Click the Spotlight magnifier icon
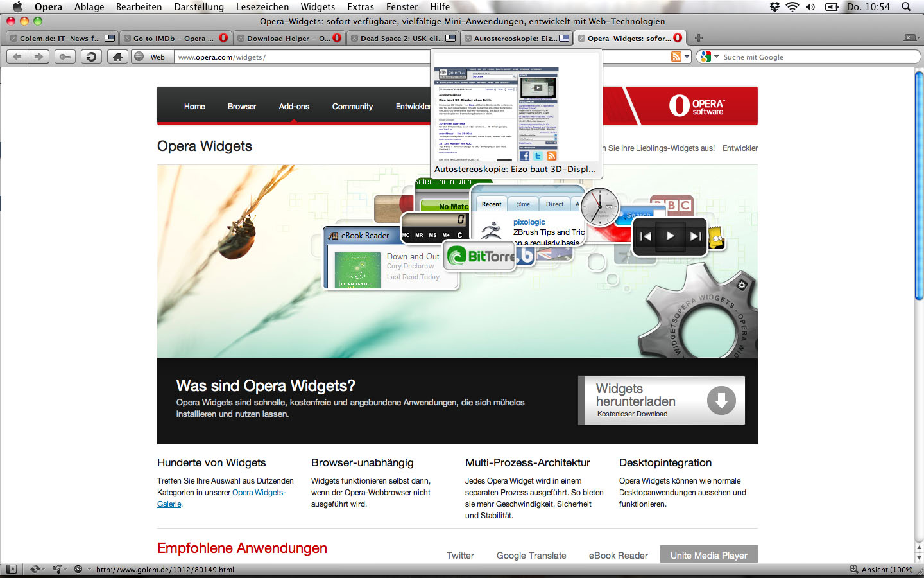Viewport: 924px width, 578px height. point(906,7)
